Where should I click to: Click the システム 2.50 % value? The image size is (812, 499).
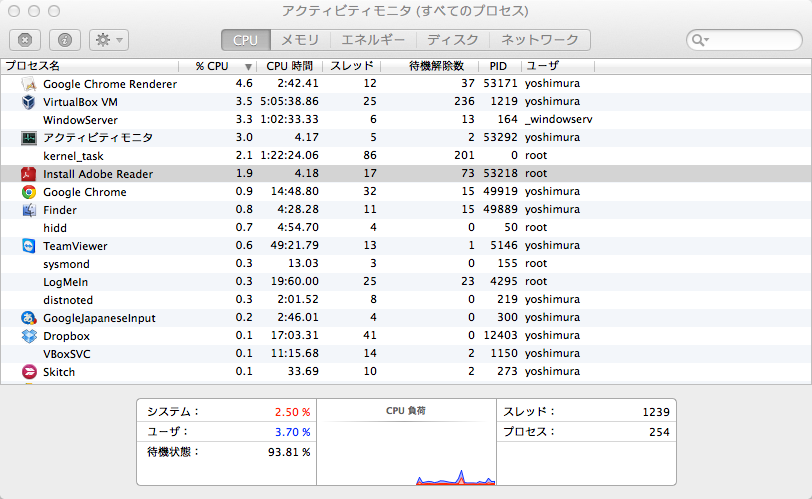293,412
